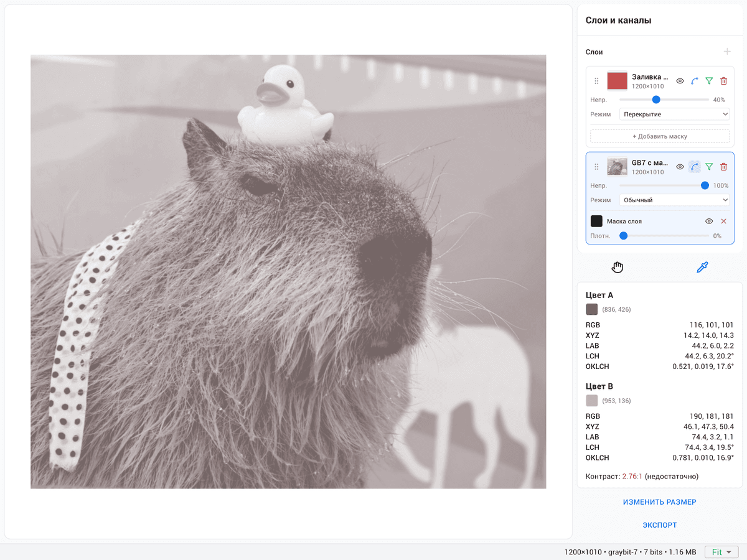Click the Добавить маску button
The width and height of the screenshot is (747, 560).
(x=660, y=136)
